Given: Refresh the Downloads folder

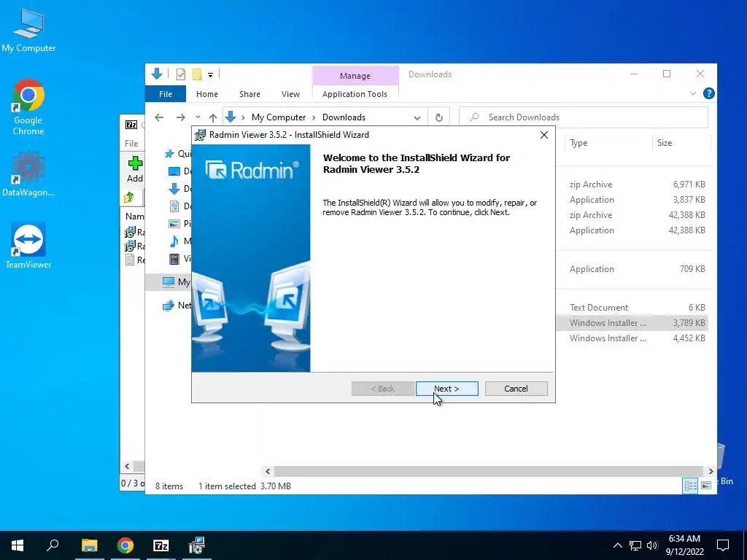Looking at the screenshot, I should (x=438, y=117).
